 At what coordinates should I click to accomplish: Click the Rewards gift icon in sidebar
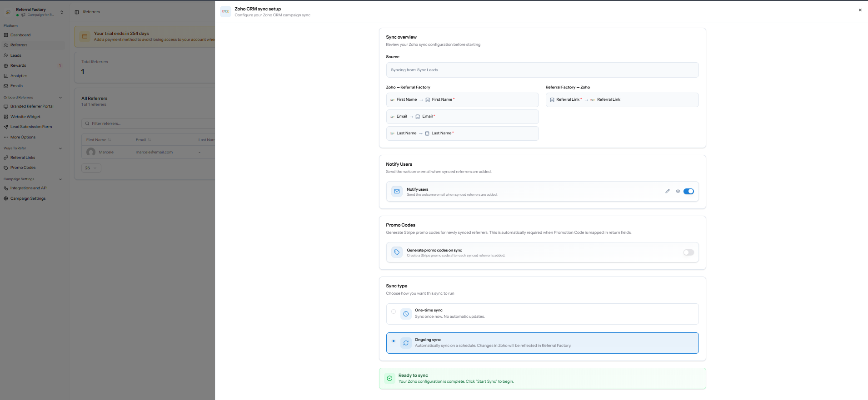(6, 65)
